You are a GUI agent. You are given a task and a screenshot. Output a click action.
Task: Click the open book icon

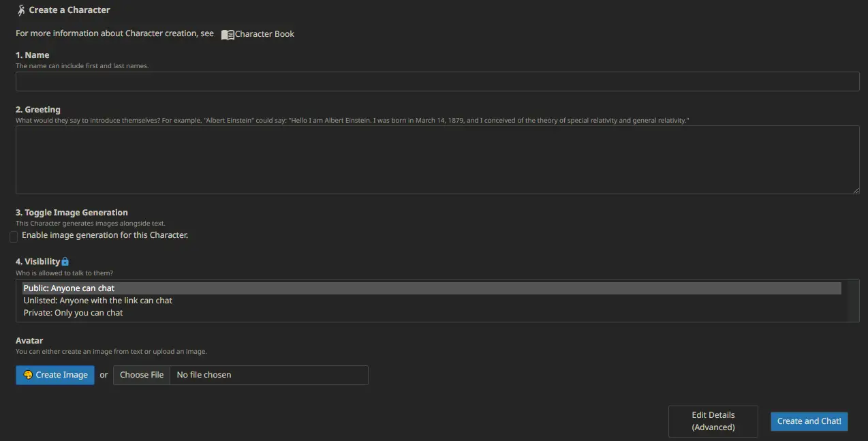(x=228, y=34)
